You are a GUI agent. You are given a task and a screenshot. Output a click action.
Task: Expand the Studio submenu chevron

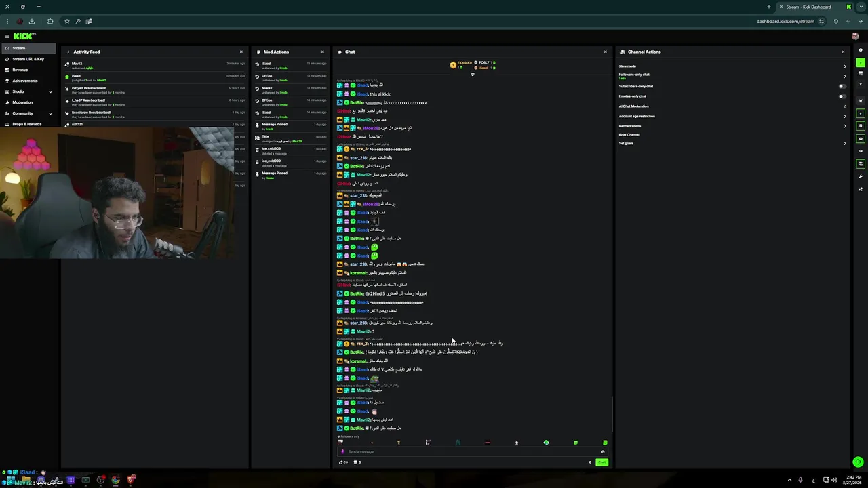point(50,91)
